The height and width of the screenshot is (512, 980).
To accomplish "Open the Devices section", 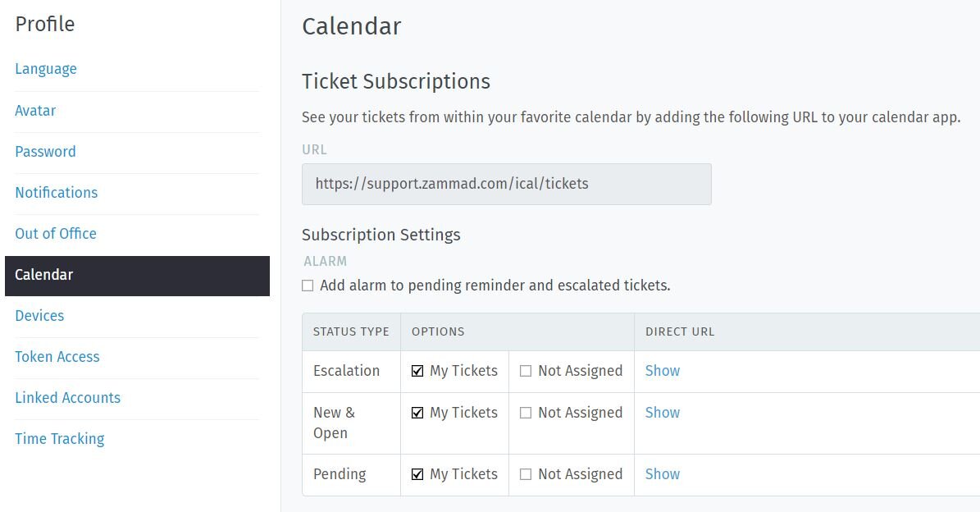I will (39, 316).
